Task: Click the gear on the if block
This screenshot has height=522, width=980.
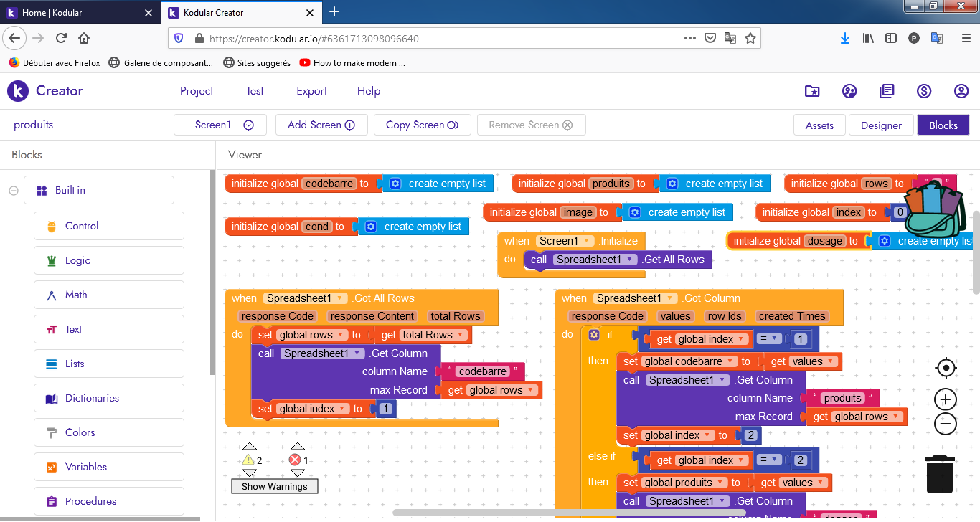Action: 593,335
